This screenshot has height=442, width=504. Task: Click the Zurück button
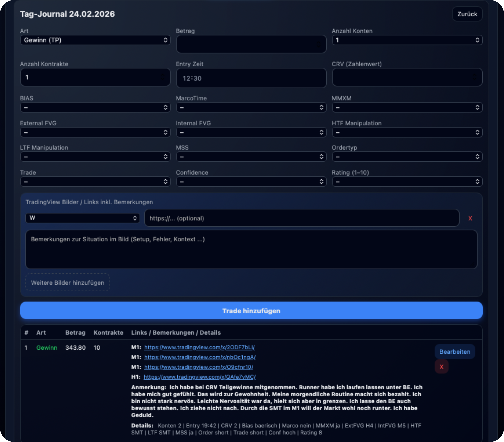click(x=467, y=14)
